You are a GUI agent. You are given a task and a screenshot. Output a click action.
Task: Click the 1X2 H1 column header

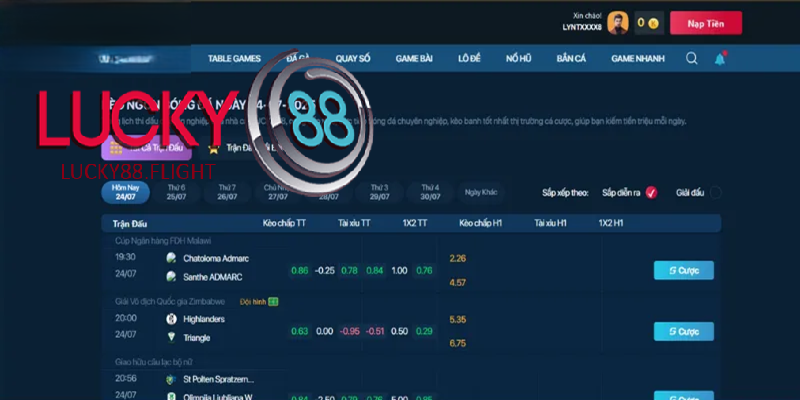click(611, 223)
